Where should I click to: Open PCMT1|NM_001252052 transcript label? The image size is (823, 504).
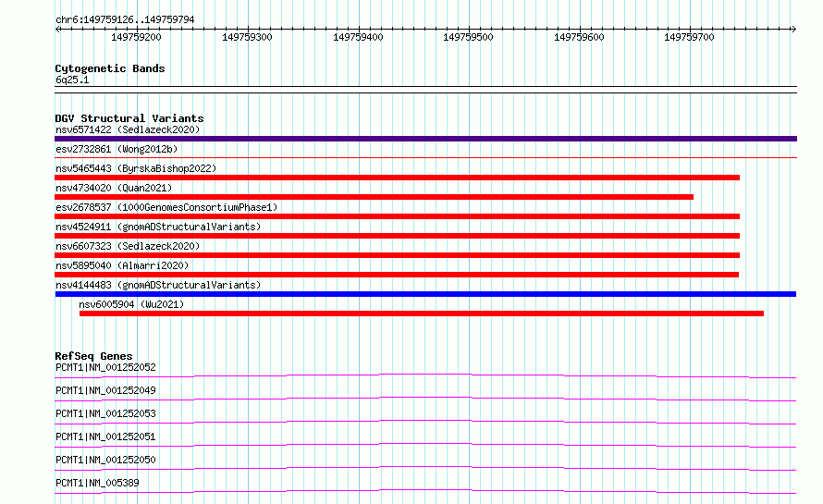[x=105, y=367]
